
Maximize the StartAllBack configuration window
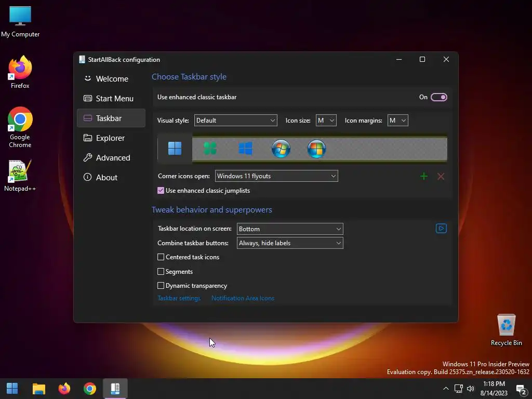click(x=422, y=59)
